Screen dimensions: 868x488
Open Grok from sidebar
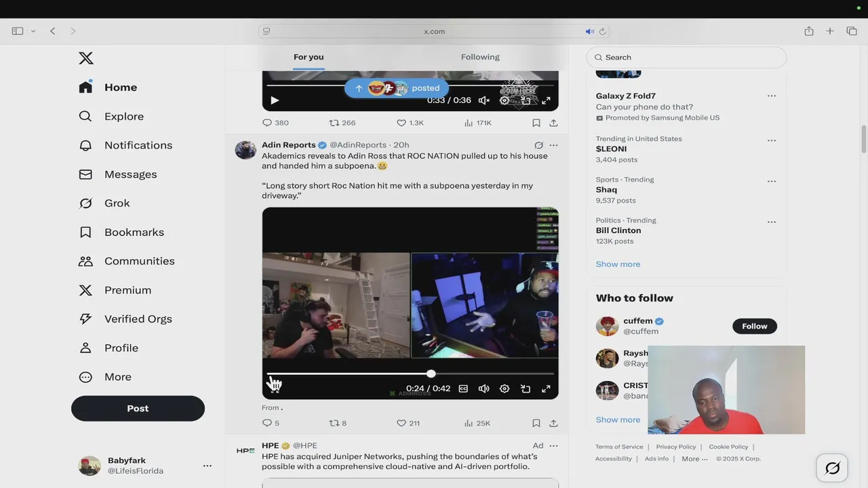click(x=104, y=203)
